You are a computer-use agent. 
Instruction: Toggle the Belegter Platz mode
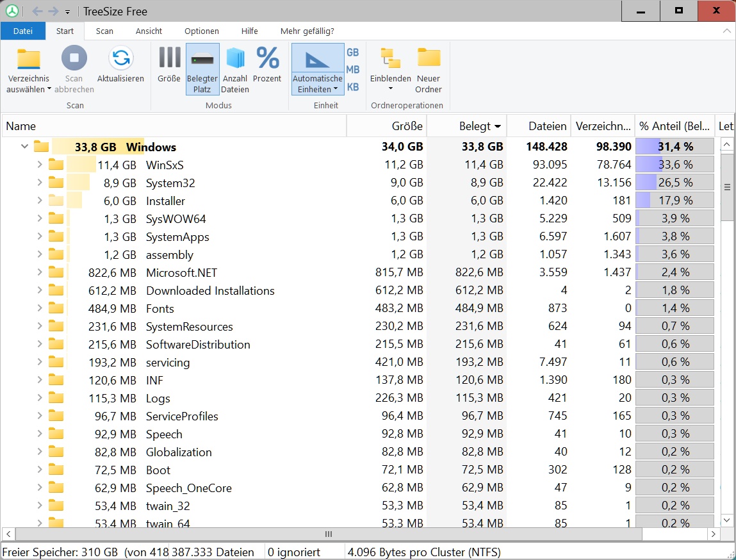pos(202,69)
